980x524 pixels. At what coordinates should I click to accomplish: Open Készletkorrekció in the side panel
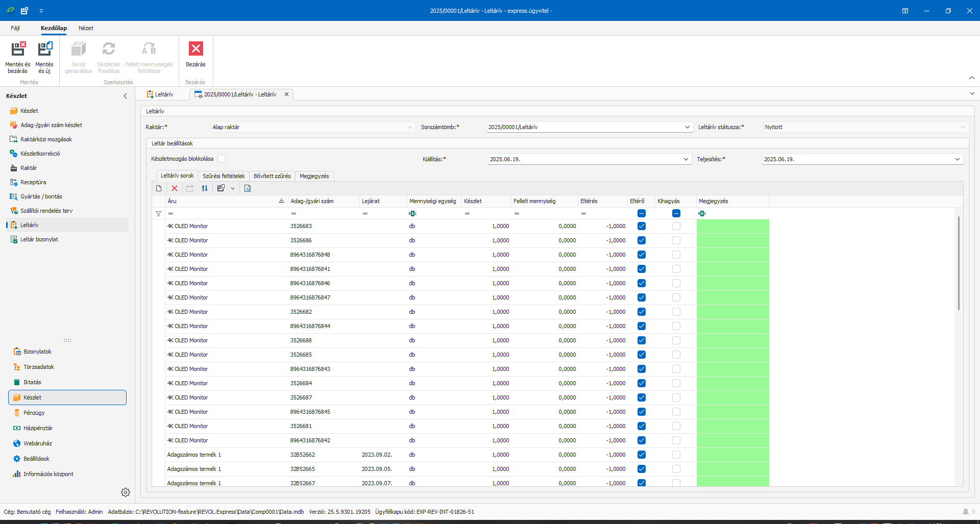pyautogui.click(x=40, y=154)
